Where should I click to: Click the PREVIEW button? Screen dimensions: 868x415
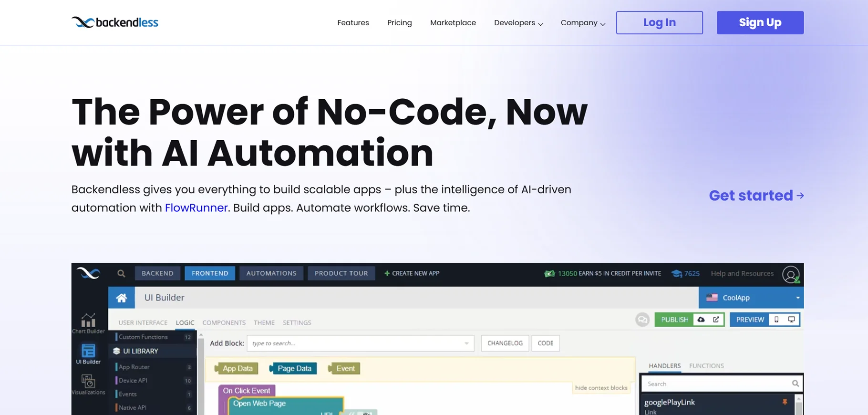pyautogui.click(x=750, y=320)
